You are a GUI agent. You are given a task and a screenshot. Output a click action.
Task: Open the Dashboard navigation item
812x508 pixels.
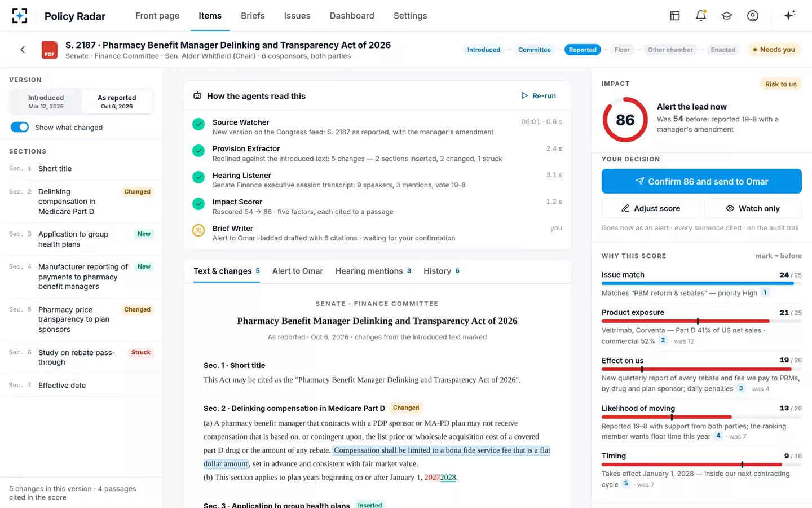point(352,16)
